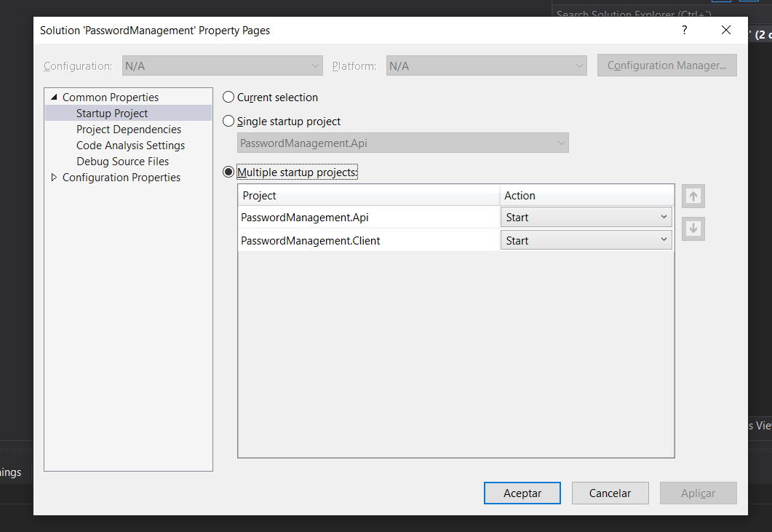Image resolution: width=772 pixels, height=532 pixels.
Task: Open Code Analysis Settings page
Action: [x=130, y=146]
